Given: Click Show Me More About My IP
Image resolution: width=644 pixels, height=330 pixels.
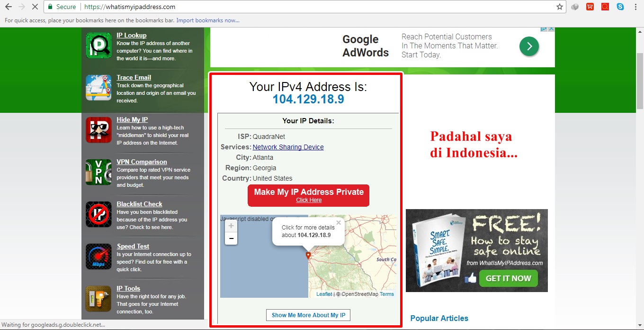Looking at the screenshot, I should 308,315.
